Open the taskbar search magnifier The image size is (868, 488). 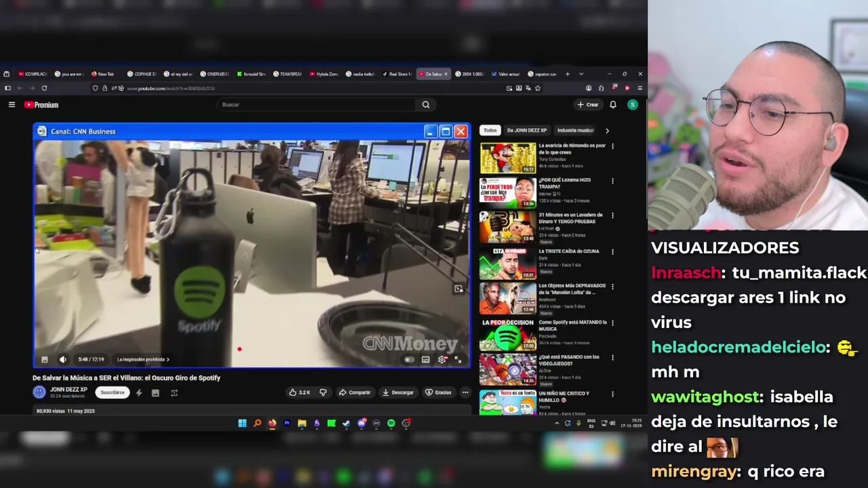click(257, 423)
